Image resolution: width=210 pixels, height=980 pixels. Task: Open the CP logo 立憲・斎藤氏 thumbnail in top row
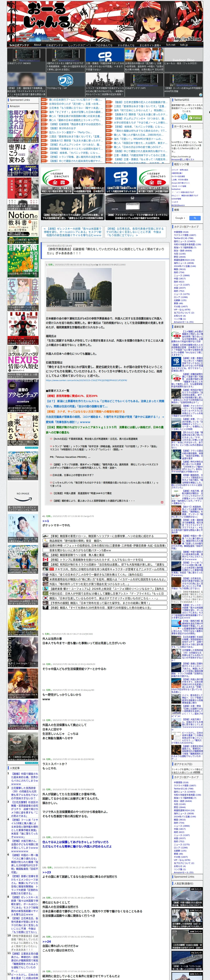[105, 60]
